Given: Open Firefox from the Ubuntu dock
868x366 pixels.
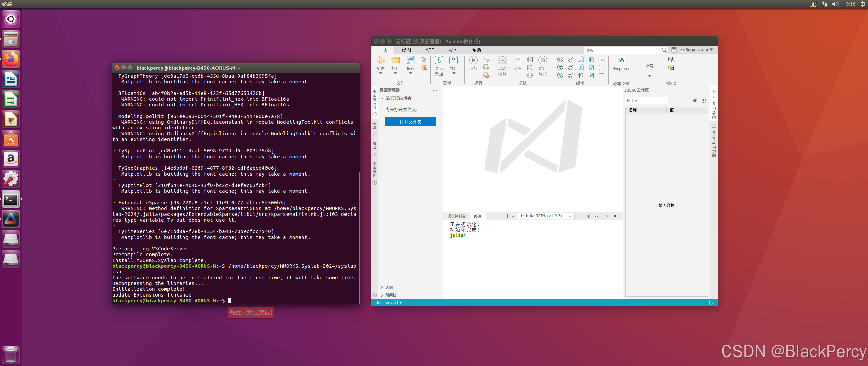Looking at the screenshot, I should [x=11, y=59].
